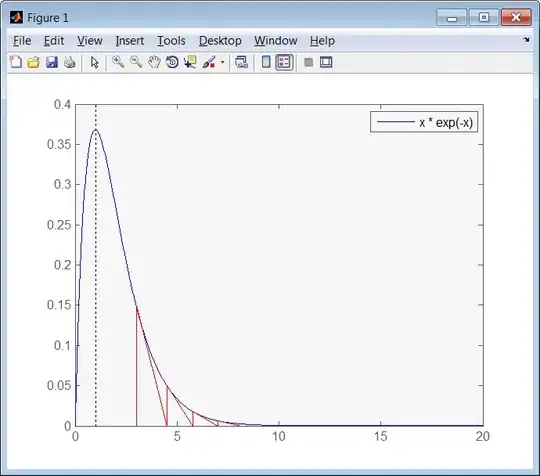Open the Edit menu
This screenshot has width=540, height=476.
[54, 41]
